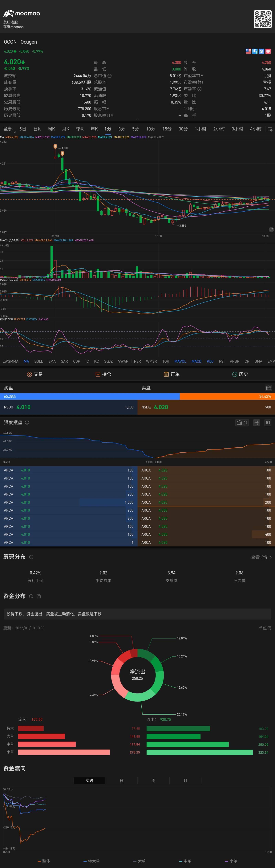Open the 持仓 positions button
The image size is (275, 868).
coord(103,374)
